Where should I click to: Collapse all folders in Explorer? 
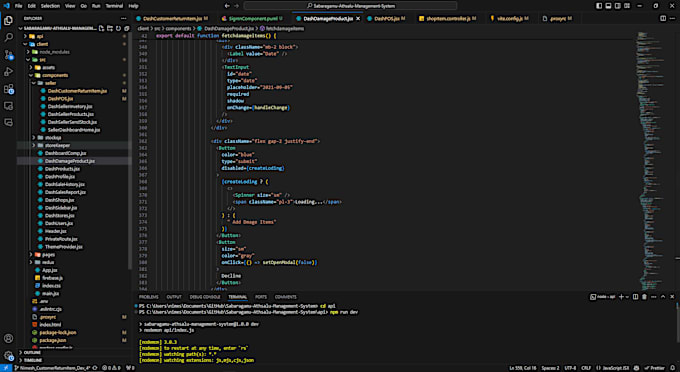(x=126, y=28)
